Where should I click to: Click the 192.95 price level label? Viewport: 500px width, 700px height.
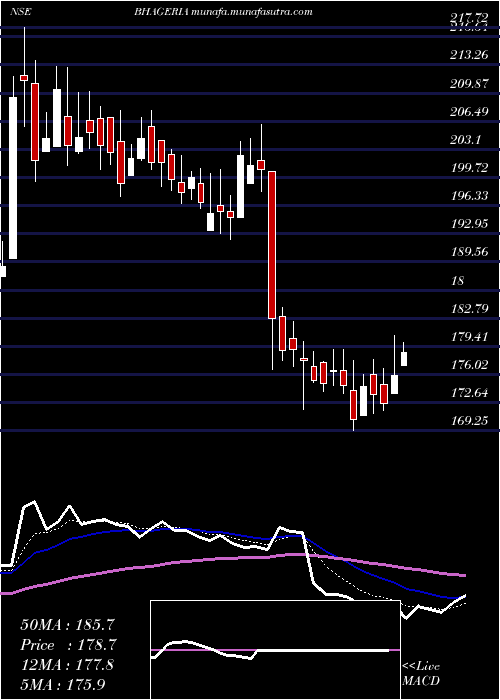[469, 224]
